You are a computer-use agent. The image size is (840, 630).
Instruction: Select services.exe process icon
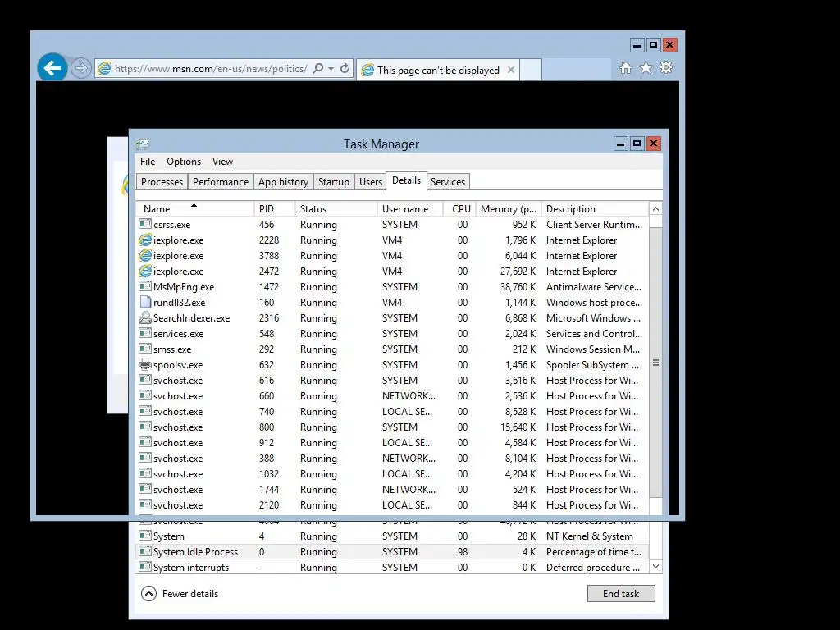[144, 333]
